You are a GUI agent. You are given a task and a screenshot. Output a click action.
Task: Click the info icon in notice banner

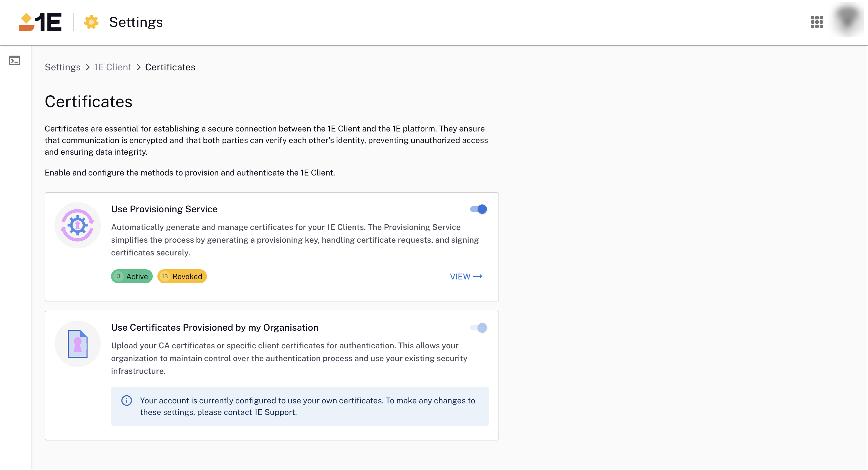(127, 401)
